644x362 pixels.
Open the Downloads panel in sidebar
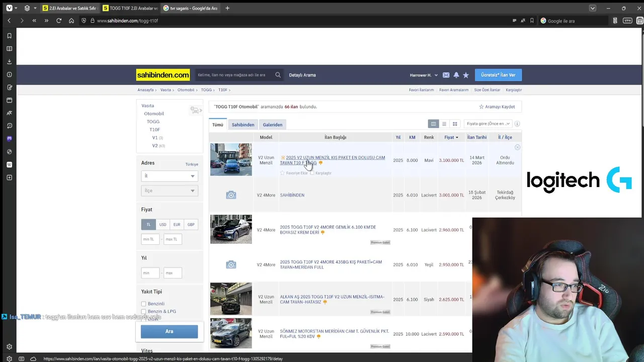coord(9,61)
